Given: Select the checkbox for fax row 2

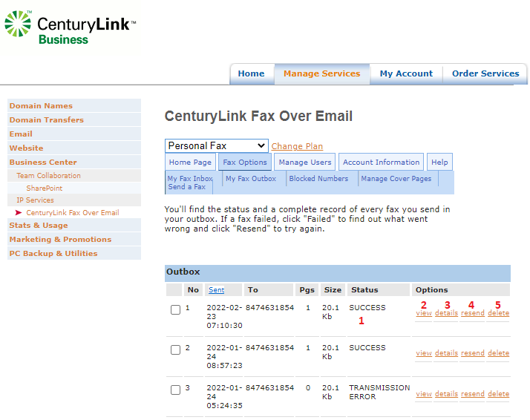Looking at the screenshot, I should pos(175,350).
